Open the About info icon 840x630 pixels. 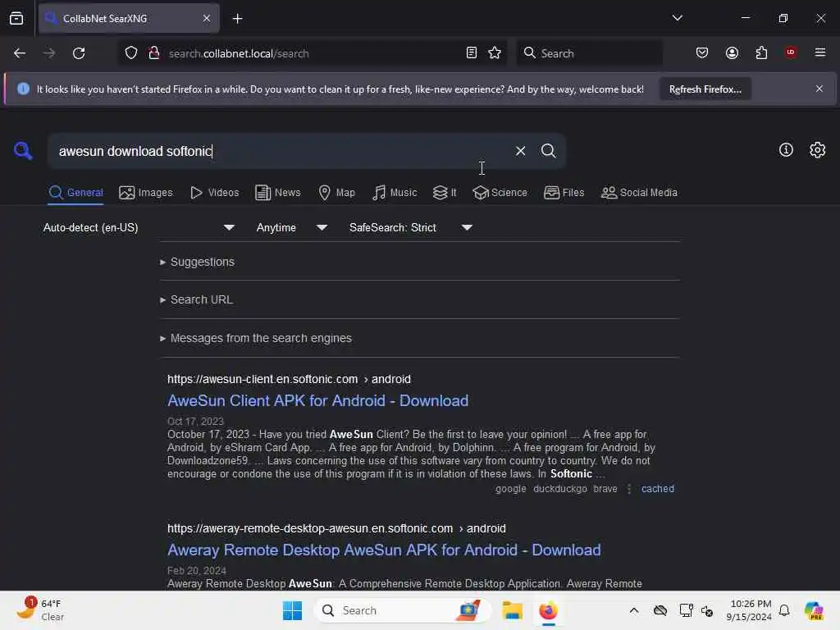[x=786, y=150]
